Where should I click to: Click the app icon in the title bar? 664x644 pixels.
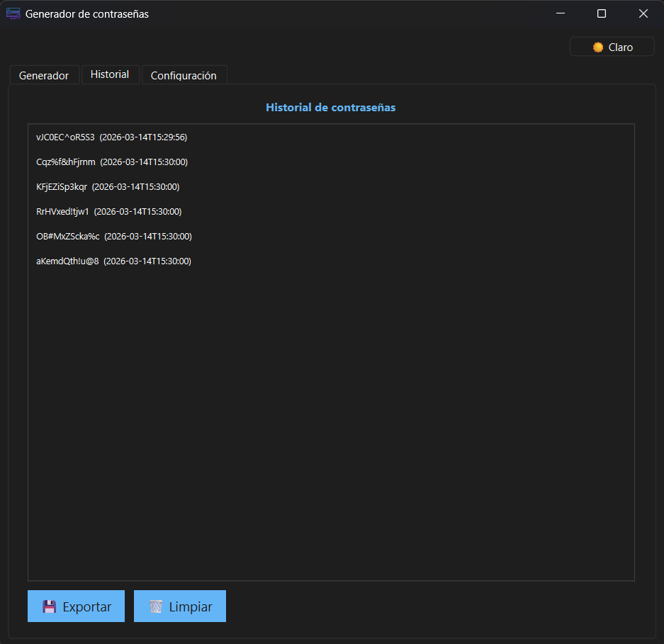tap(13, 13)
